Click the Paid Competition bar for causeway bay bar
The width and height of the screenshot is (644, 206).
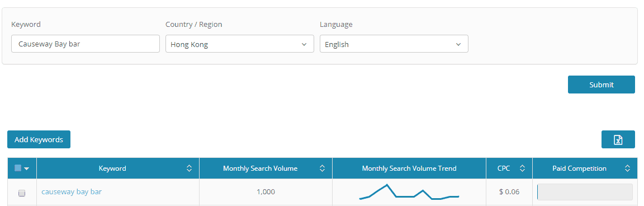pos(585,192)
